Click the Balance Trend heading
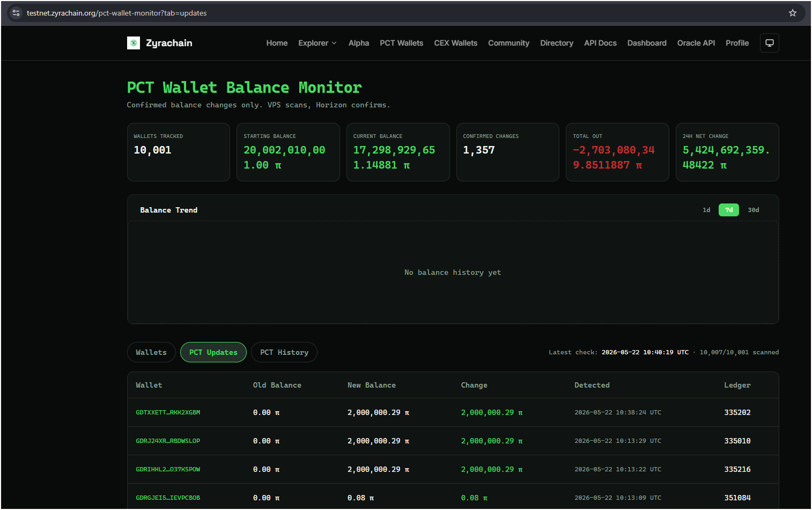This screenshot has width=812, height=510. pos(169,210)
